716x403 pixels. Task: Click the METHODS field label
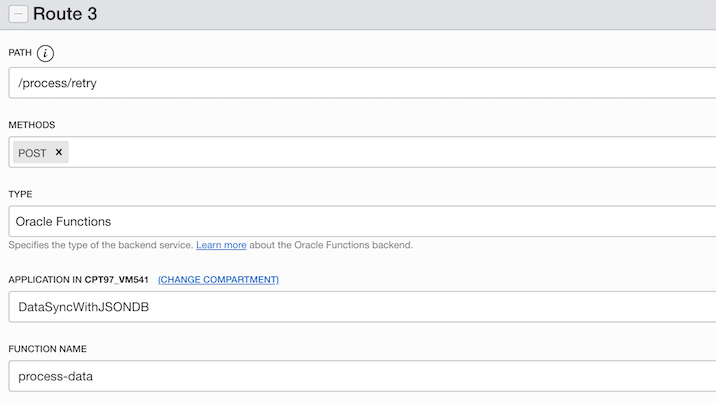31,125
